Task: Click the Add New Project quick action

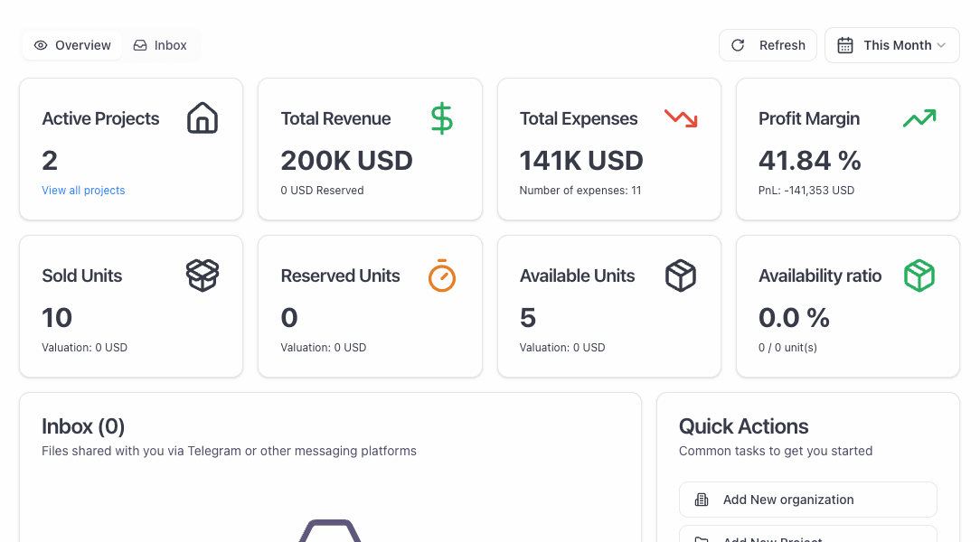Action: [x=807, y=537]
